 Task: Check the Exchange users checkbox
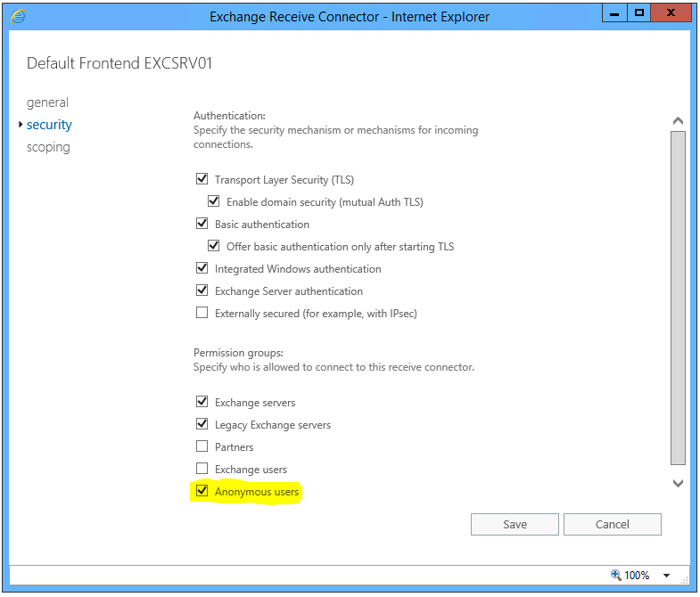pos(202,469)
